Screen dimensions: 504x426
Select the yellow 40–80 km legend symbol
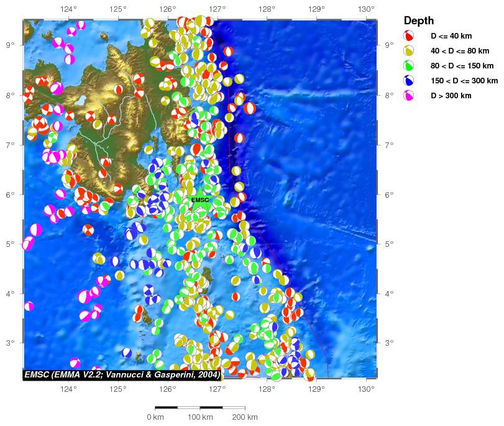tap(409, 50)
